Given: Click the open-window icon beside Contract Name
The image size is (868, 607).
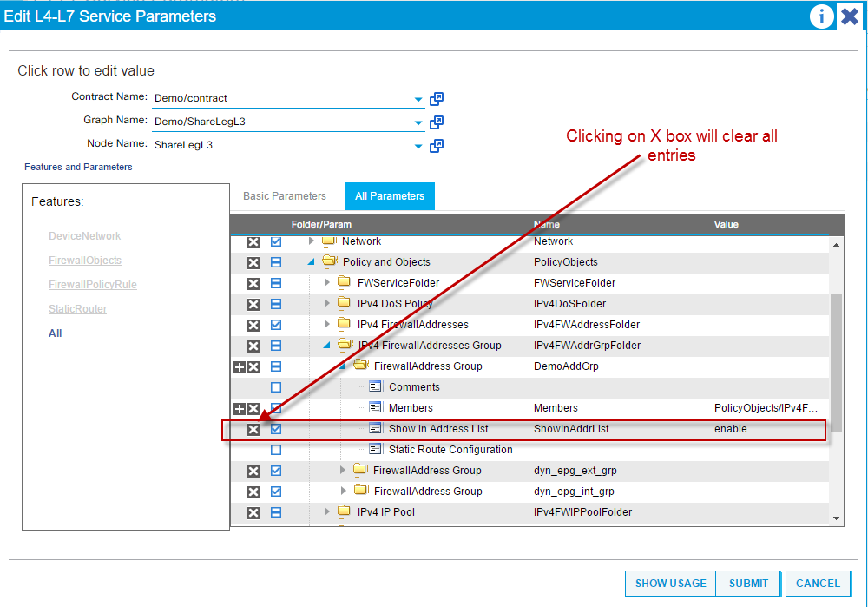Looking at the screenshot, I should point(437,99).
